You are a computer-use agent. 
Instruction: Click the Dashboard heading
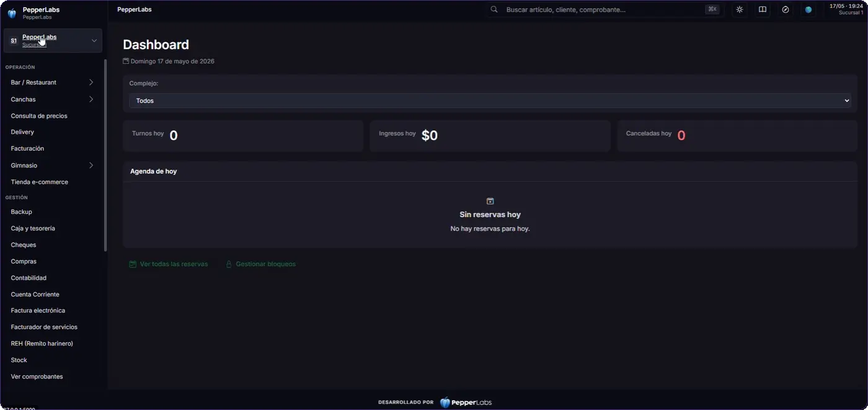(156, 45)
